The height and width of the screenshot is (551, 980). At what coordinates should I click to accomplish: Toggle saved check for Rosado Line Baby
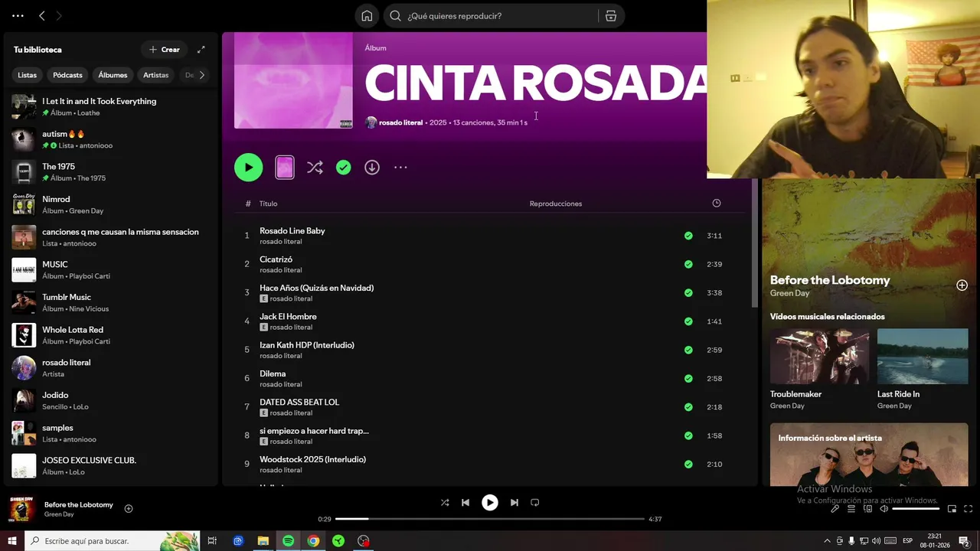point(688,236)
